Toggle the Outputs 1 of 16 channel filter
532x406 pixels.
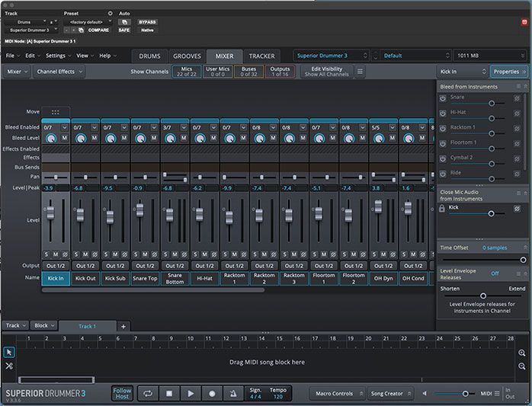(280, 72)
